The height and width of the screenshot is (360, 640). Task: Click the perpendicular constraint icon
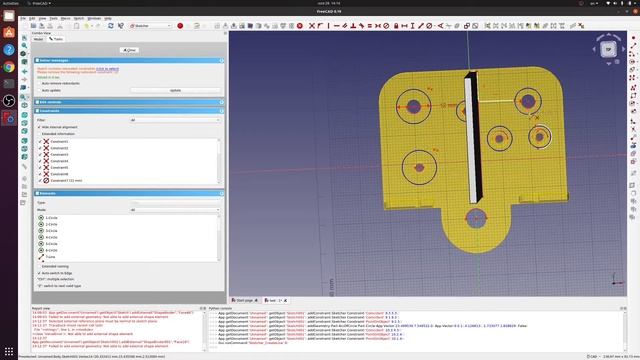coord(353,26)
